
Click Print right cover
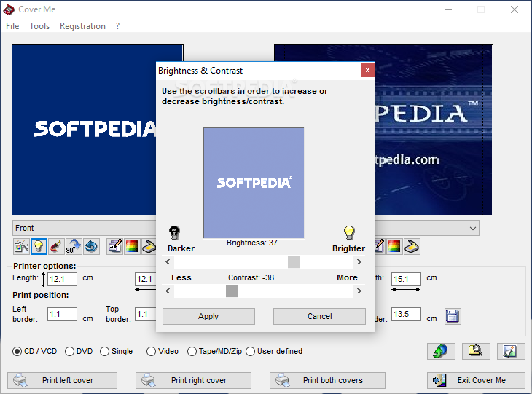click(x=193, y=380)
